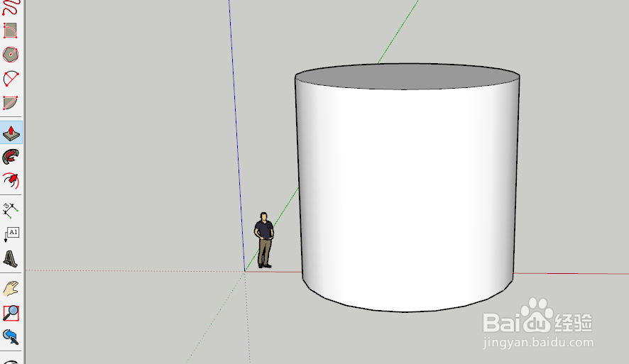629x364 pixels.
Task: Pick the Pie arc tool
Action: point(11,103)
